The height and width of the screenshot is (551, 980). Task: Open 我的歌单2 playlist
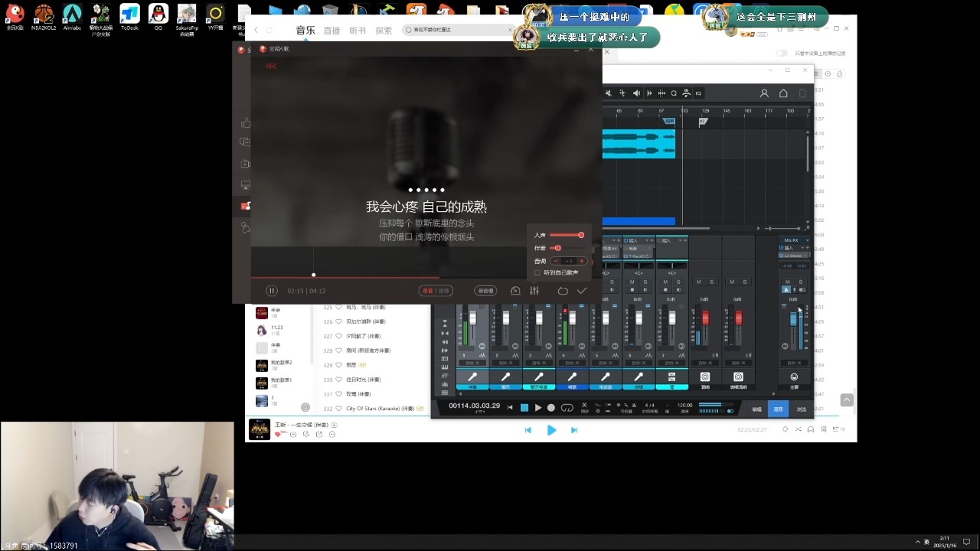coord(282,363)
